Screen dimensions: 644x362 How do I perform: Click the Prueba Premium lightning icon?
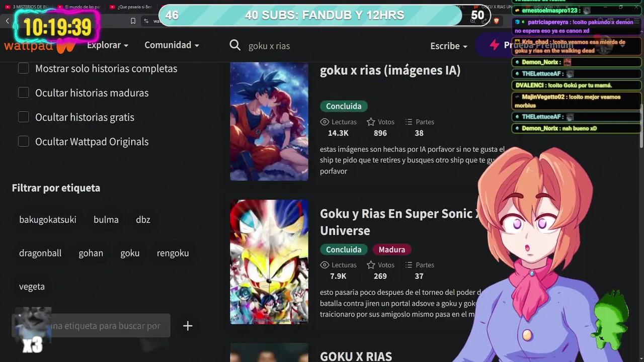[494, 45]
